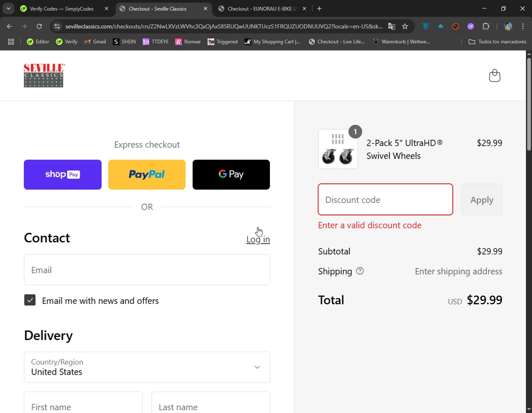The height and width of the screenshot is (413, 532).
Task: Go back with the browser back arrow
Action: point(10,26)
